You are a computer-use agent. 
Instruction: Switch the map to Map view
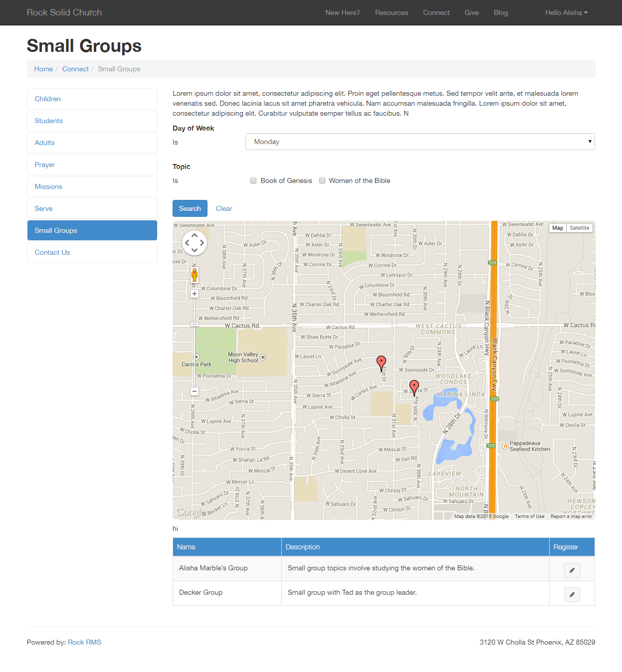tap(558, 228)
